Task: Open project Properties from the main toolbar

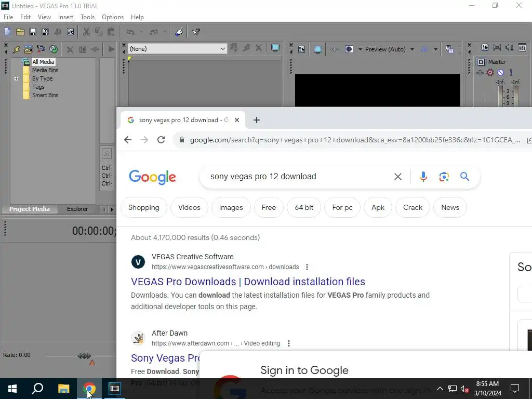Action: [70, 32]
